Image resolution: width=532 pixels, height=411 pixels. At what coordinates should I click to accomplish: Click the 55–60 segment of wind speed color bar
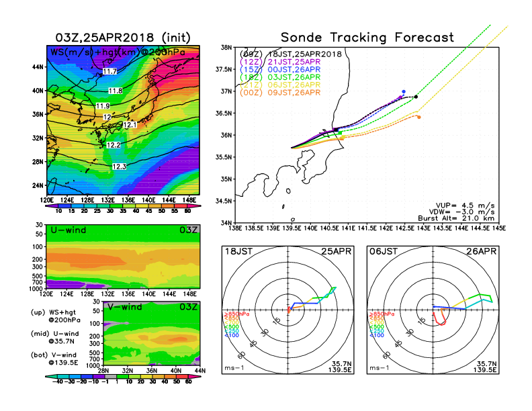coord(181,206)
